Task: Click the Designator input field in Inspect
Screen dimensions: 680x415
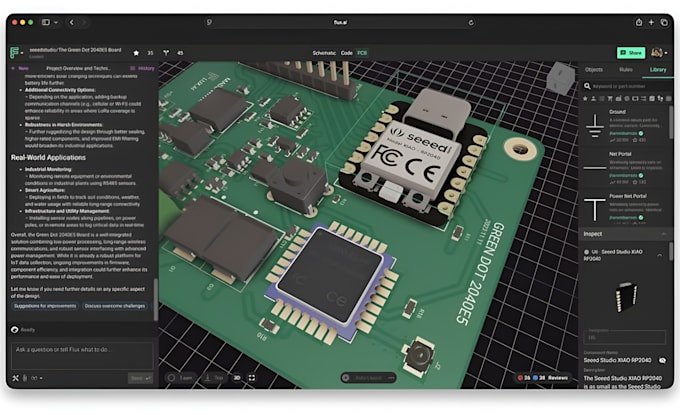Action: (624, 337)
